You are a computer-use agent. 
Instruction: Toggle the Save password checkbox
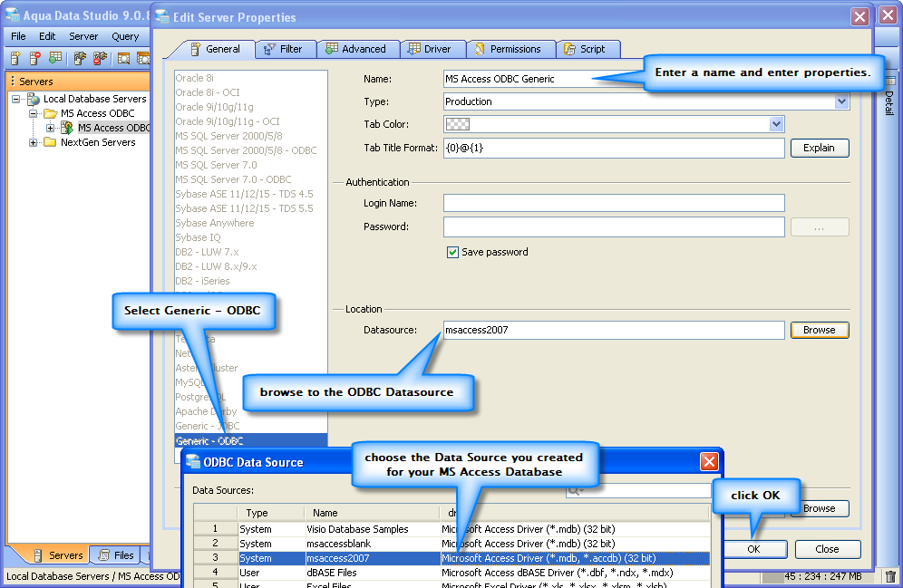click(x=452, y=252)
